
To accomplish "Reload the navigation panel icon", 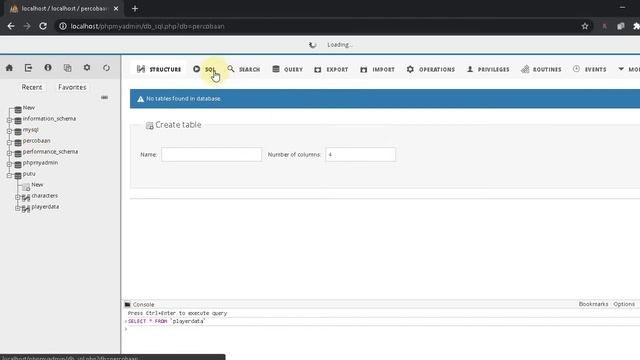I will click(x=106, y=68).
